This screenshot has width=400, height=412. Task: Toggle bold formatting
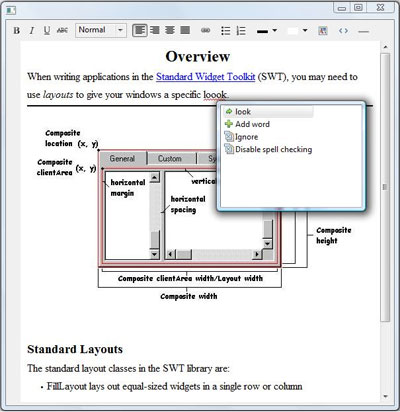[16, 31]
